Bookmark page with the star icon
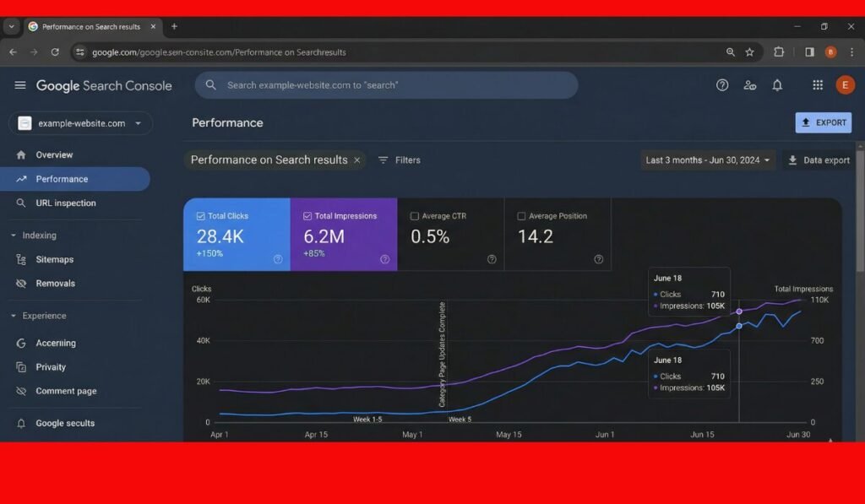 749,52
